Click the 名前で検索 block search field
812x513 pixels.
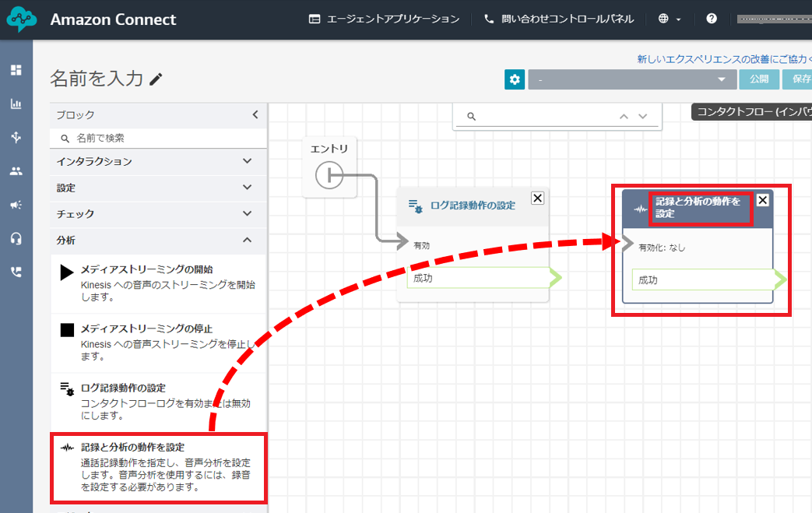click(x=159, y=139)
